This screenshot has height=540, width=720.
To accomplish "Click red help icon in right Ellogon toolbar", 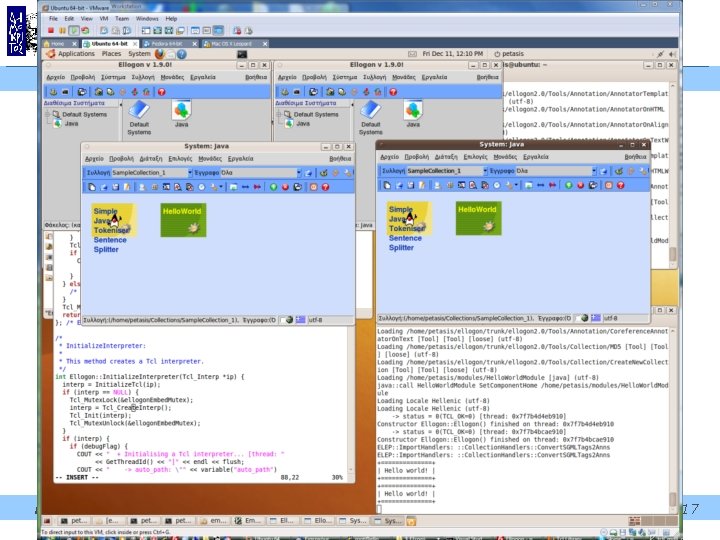I will (393, 92).
